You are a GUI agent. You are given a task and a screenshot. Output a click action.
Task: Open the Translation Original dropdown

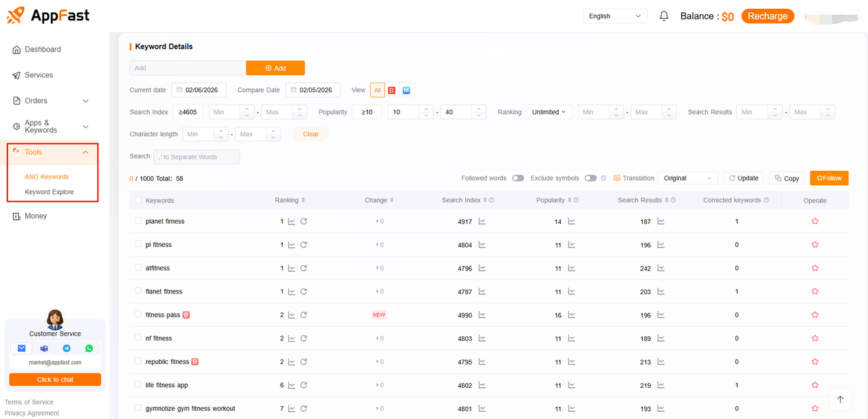pos(688,178)
